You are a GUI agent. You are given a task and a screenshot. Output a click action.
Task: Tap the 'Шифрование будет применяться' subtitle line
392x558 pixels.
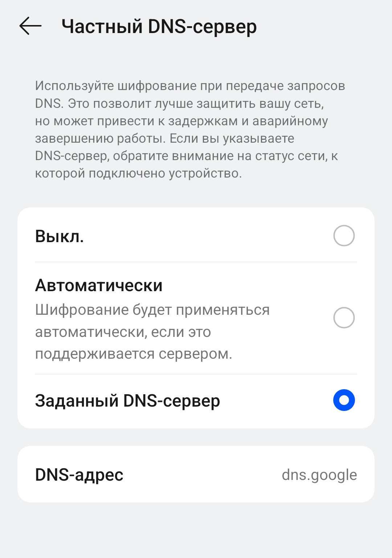point(152,310)
